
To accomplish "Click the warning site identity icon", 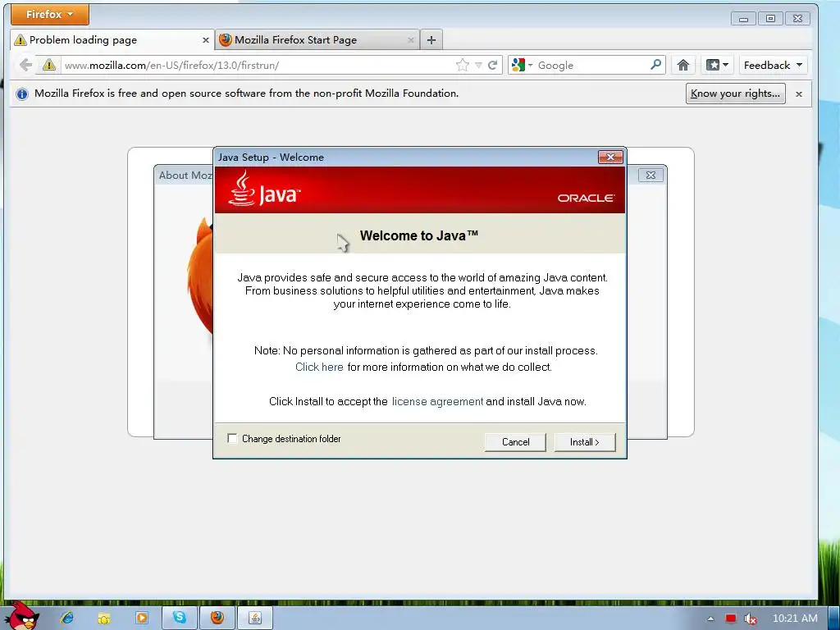I will click(48, 66).
